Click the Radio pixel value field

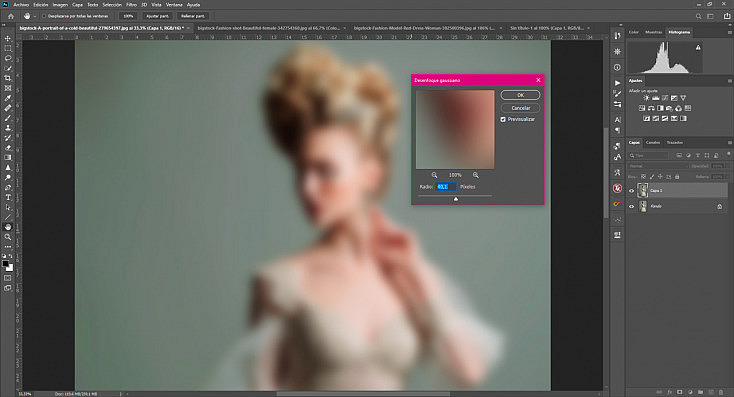pos(445,186)
